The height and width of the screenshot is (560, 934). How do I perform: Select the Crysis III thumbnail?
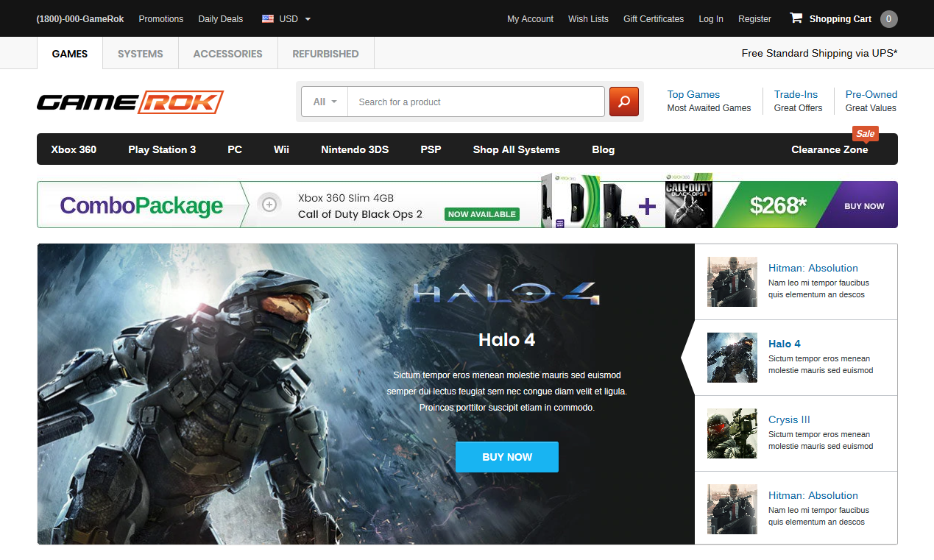[x=732, y=433]
